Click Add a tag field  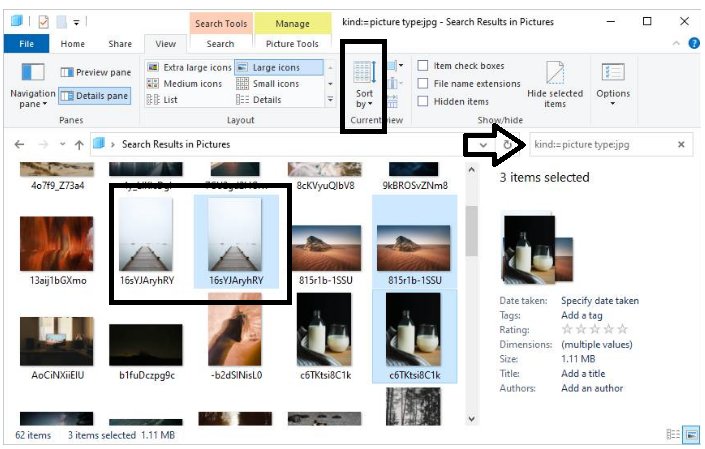(x=581, y=316)
